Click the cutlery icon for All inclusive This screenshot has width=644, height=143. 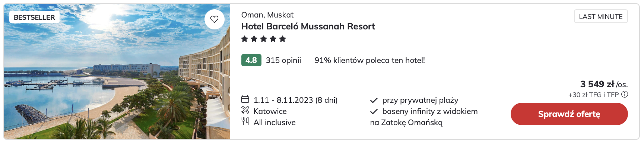point(245,121)
